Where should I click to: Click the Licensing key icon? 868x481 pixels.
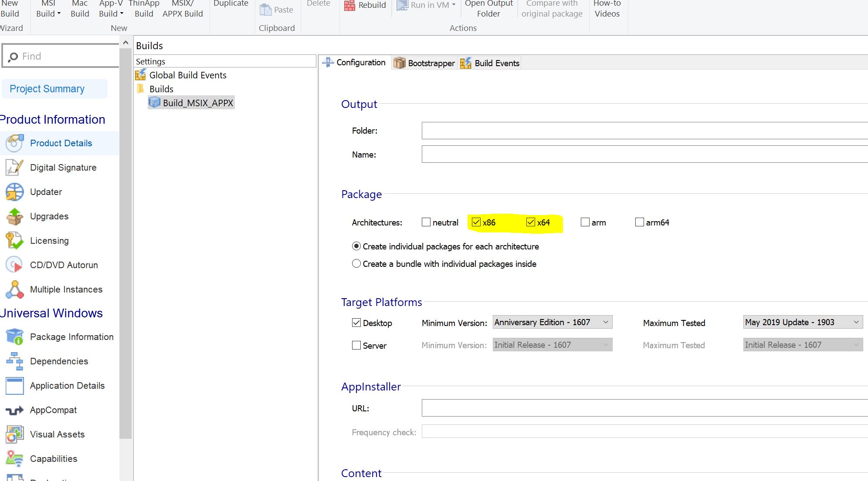14,241
